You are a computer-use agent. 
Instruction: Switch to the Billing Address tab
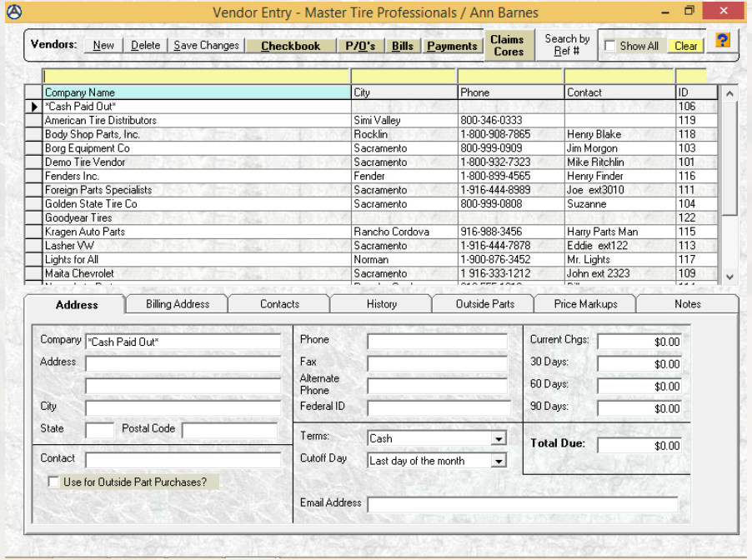click(178, 304)
